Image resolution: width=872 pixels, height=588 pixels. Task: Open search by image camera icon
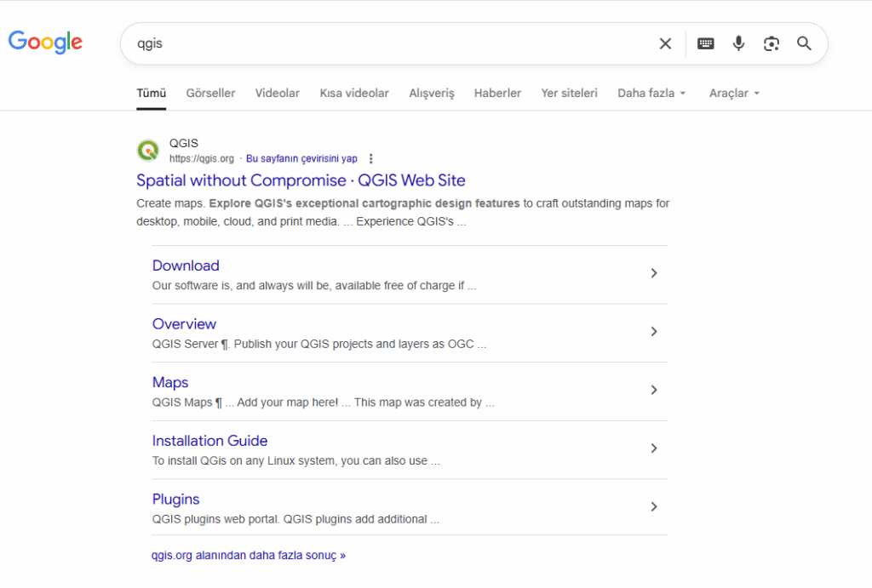coord(772,43)
